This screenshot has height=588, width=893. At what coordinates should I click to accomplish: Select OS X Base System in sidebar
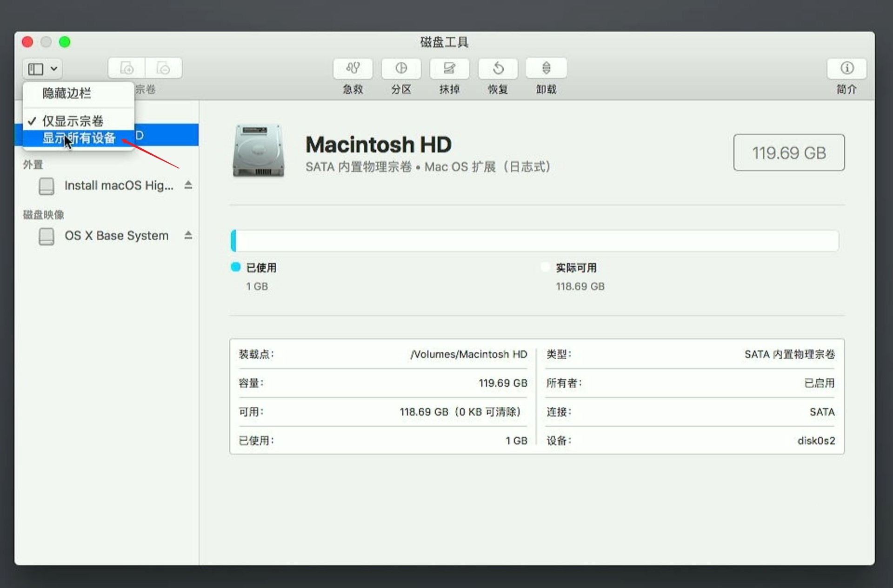pos(116,236)
